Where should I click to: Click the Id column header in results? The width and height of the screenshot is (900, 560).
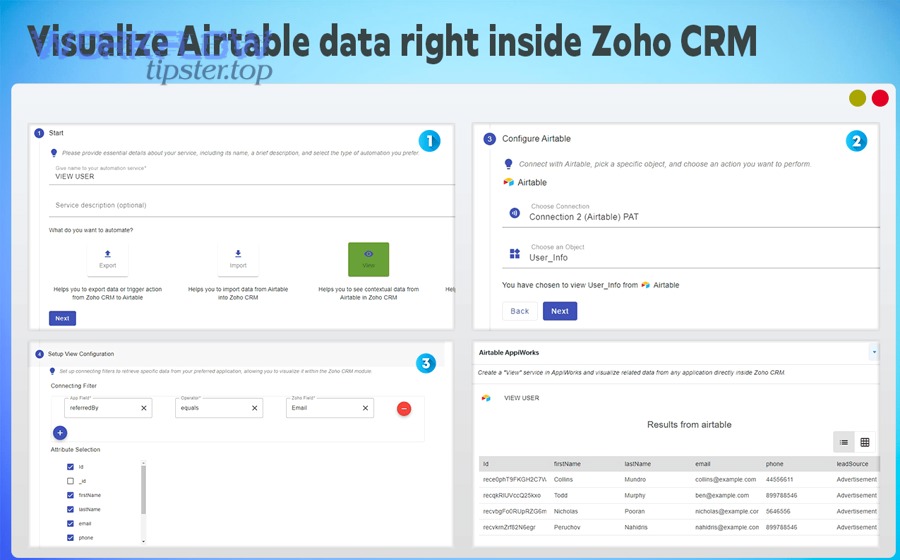[x=486, y=464]
